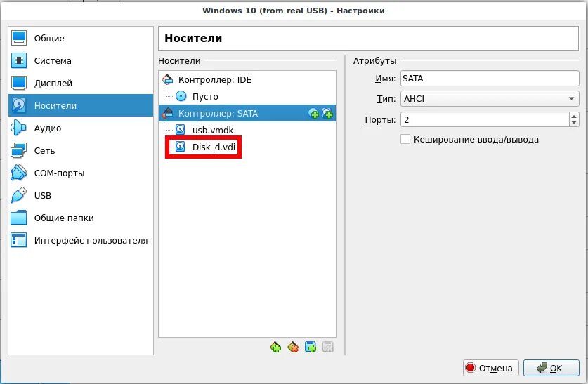Click the Порты port count field
The image size is (588, 384).
click(x=485, y=120)
